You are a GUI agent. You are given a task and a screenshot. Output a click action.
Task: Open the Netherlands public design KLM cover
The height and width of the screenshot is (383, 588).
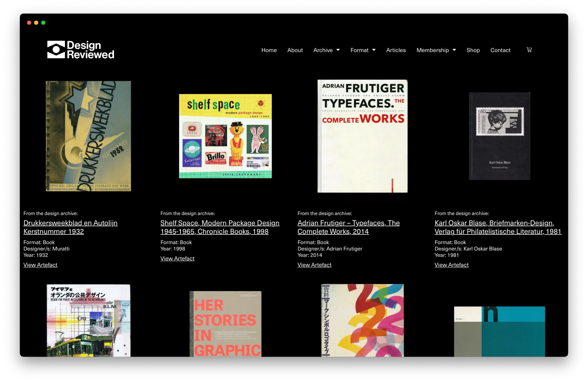(x=88, y=320)
